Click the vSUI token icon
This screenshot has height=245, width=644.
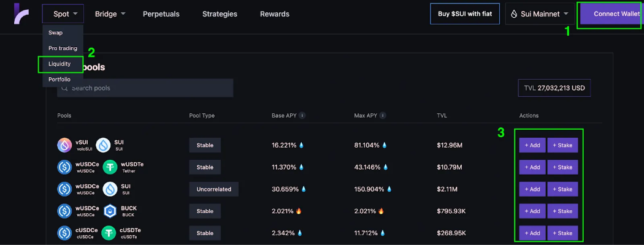point(66,145)
